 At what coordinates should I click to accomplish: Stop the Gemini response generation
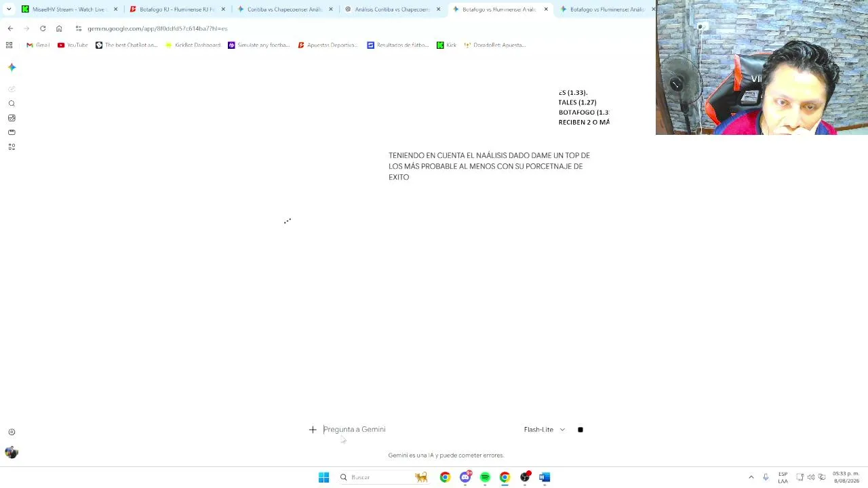click(x=580, y=430)
